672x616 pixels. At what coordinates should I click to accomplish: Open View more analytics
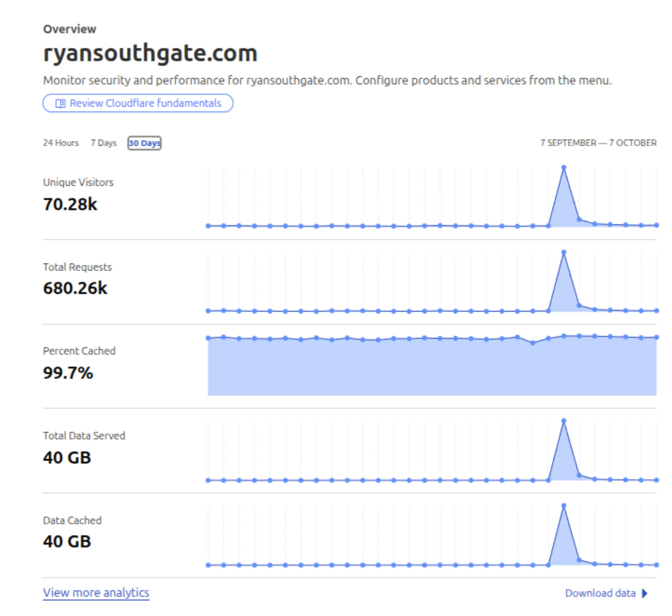pyautogui.click(x=96, y=593)
